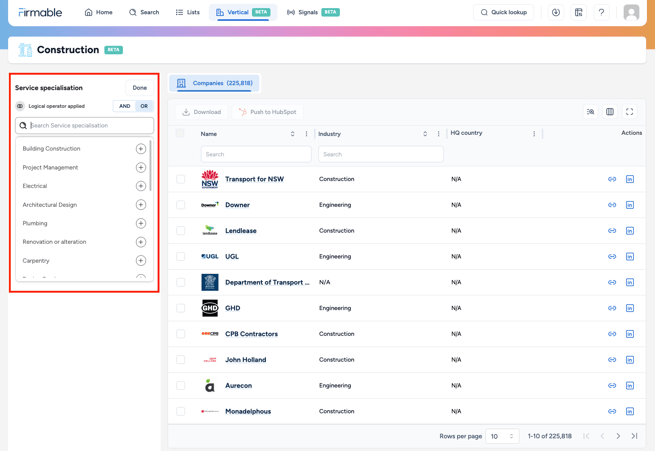Screen dimensions: 655x451
Task: Open the Transport for NSW company link
Action: coord(254,179)
